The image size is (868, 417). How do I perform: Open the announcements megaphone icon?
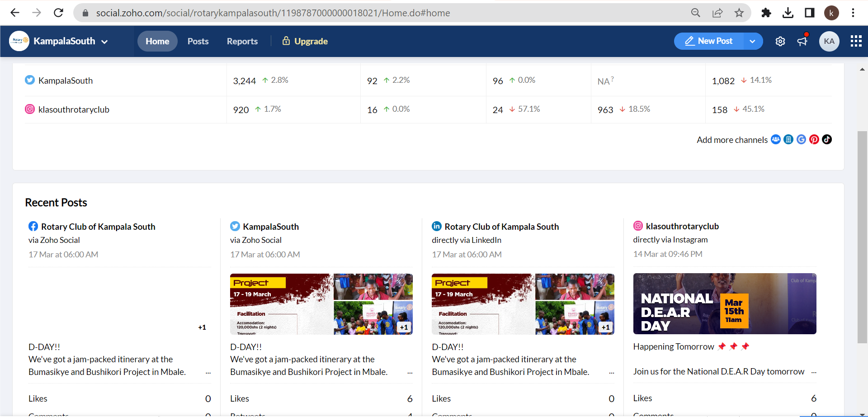pyautogui.click(x=802, y=41)
